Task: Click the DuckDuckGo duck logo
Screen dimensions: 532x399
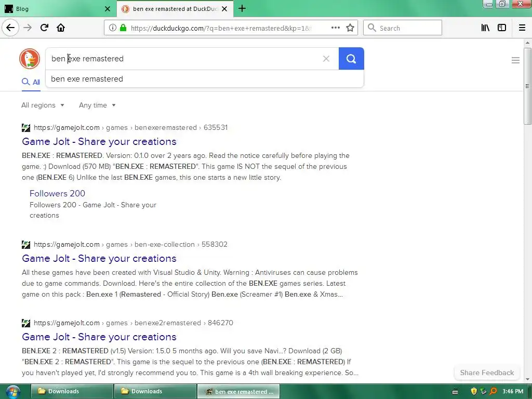Action: (30, 59)
